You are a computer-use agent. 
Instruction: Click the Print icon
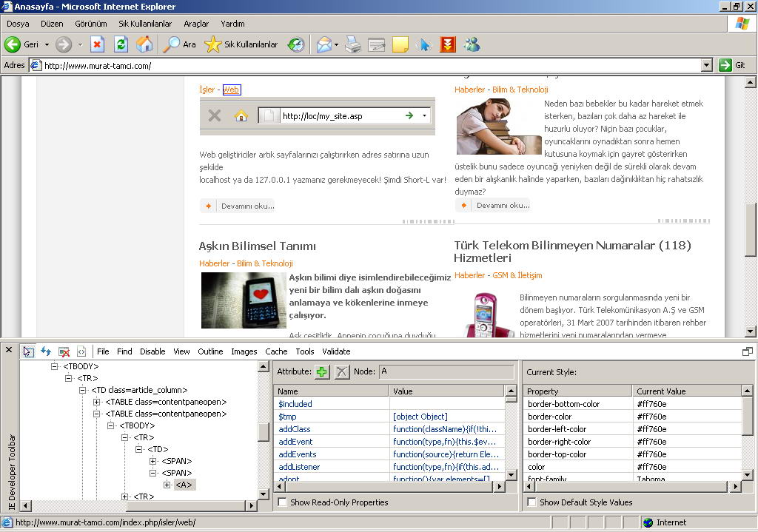click(x=353, y=44)
